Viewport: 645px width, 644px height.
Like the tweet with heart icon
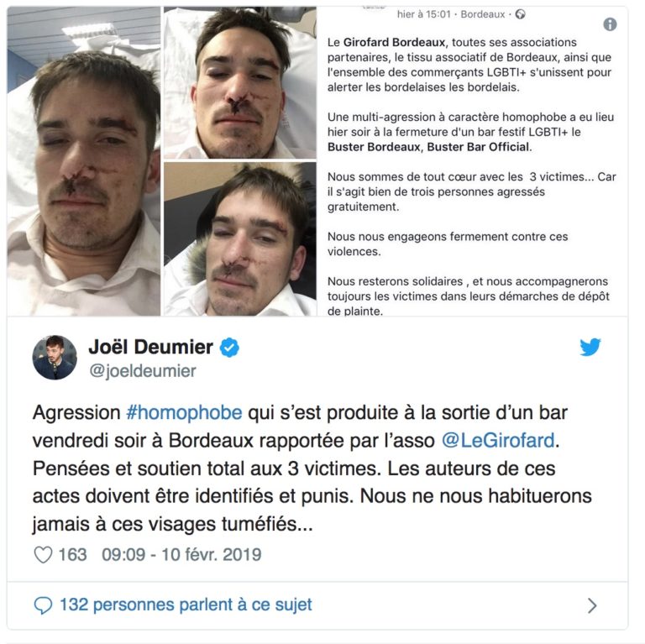click(43, 555)
